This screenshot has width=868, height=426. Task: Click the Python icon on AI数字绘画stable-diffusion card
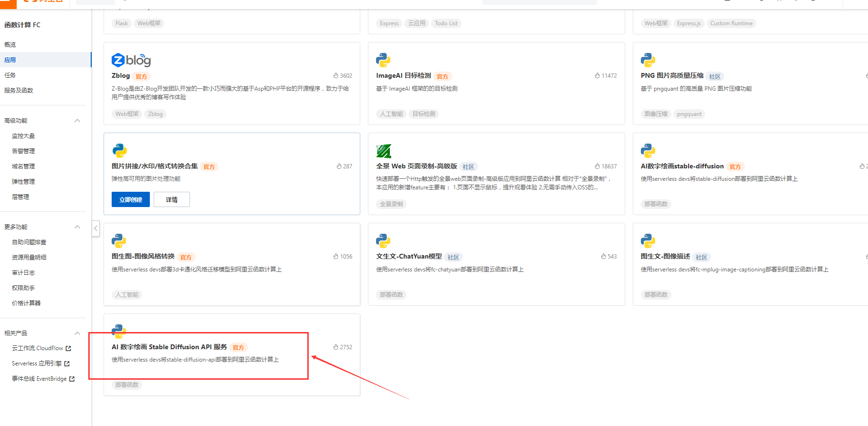click(x=648, y=151)
